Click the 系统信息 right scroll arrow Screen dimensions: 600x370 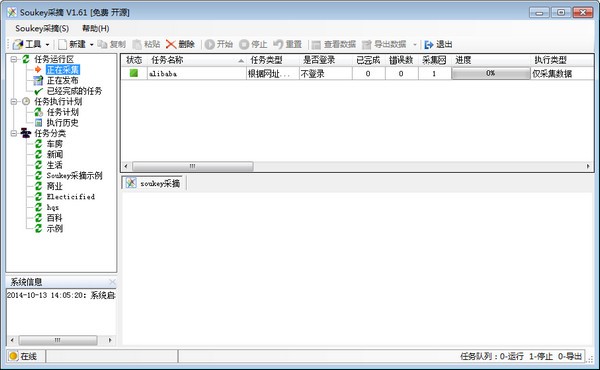click(110, 340)
